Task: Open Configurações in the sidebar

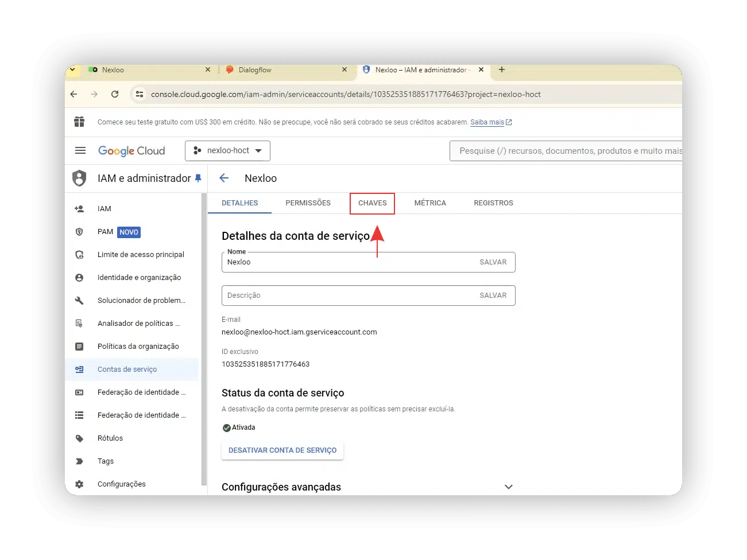Action: (x=122, y=484)
